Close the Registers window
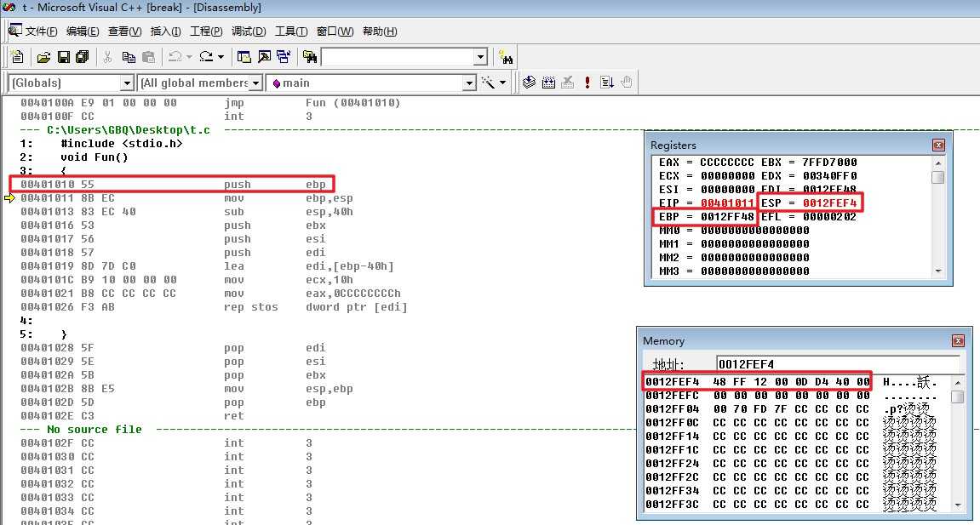The image size is (980, 525). (939, 145)
